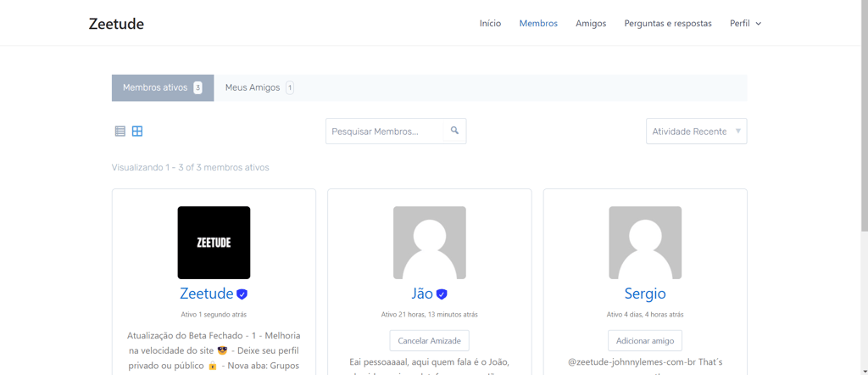
Task: Click the search magnifier icon
Action: 454,131
